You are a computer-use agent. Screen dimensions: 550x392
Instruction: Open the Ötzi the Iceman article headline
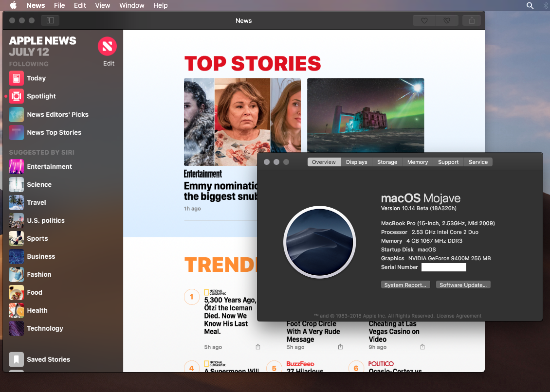(x=230, y=316)
